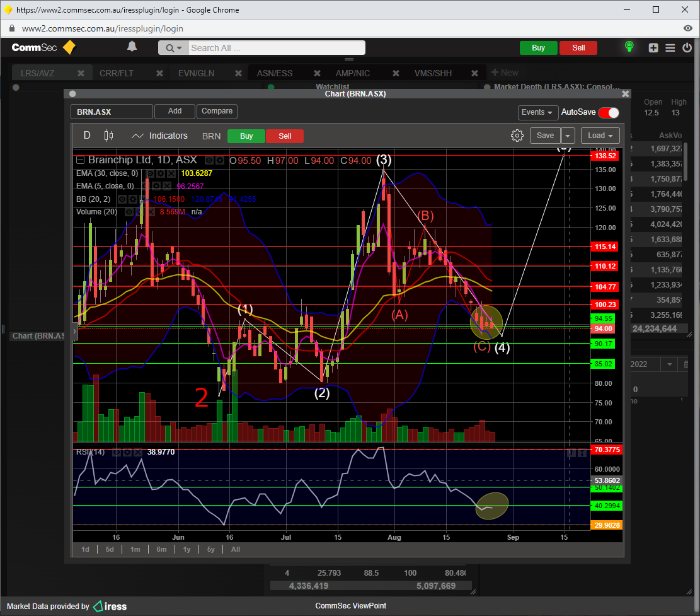This screenshot has width=700, height=616.
Task: Expand the Events dropdown
Action: (x=537, y=112)
